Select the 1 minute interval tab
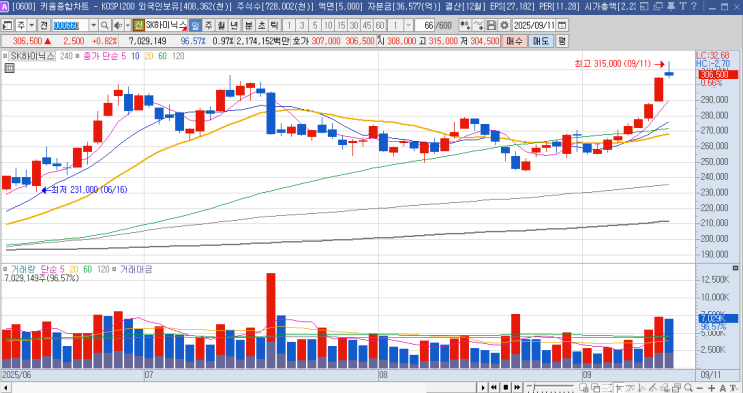743x393 pixels. pos(289,25)
